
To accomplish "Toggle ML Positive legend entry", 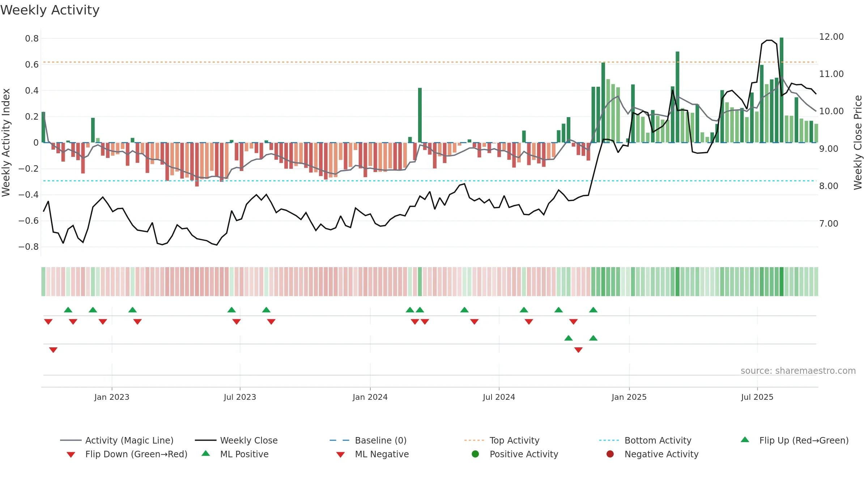I will click(x=235, y=454).
